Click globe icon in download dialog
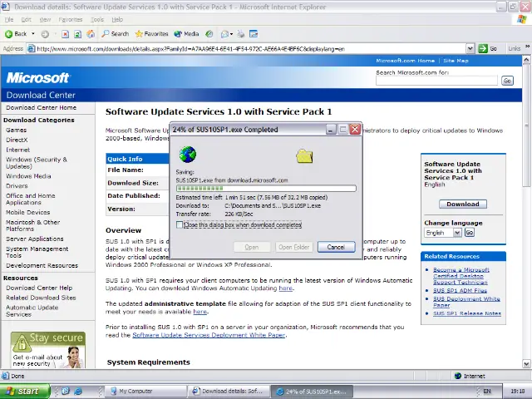The height and width of the screenshot is (399, 532). pos(188,155)
